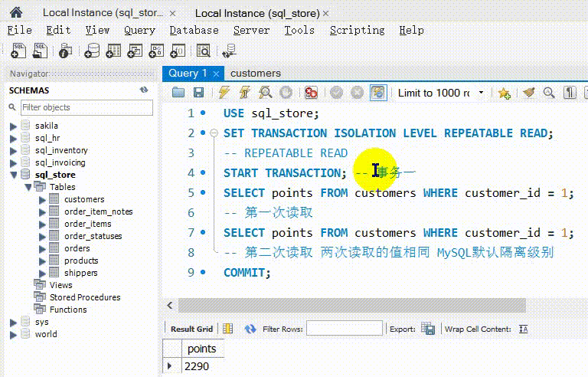Screen dimensions: 588x377
Task: Select the shippers table
Action: pos(80,273)
